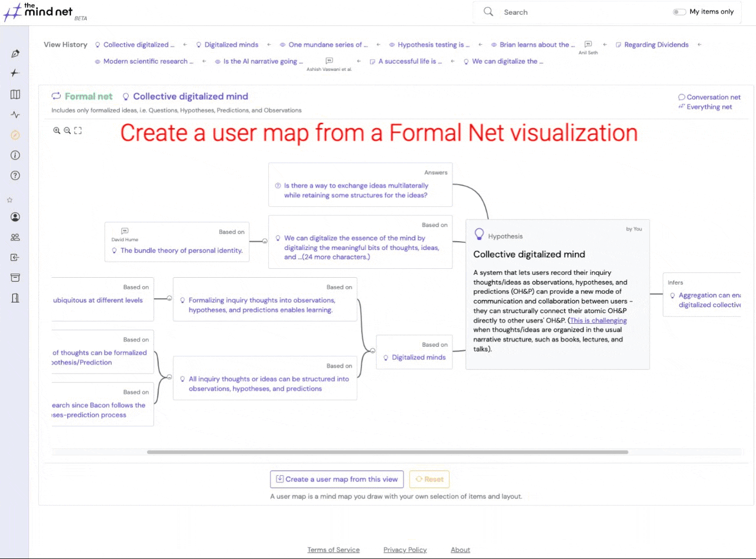Open the About footer link
The image size is (756, 559).
460,550
